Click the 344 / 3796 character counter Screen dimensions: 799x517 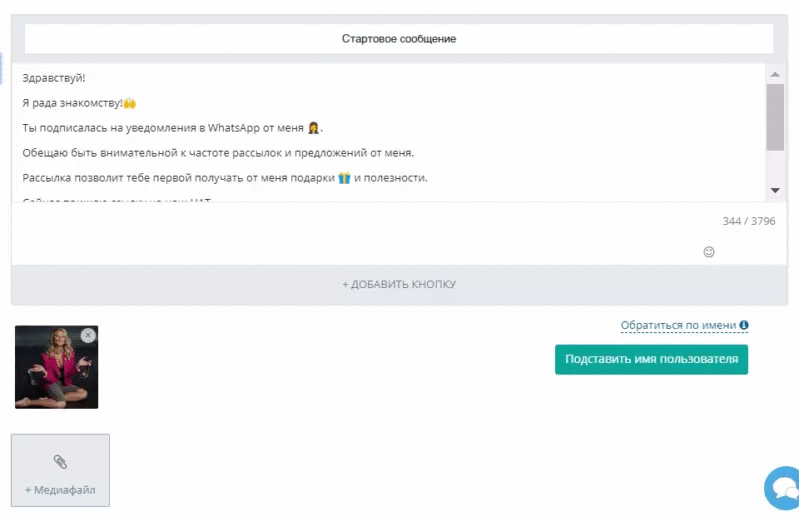coord(749,221)
